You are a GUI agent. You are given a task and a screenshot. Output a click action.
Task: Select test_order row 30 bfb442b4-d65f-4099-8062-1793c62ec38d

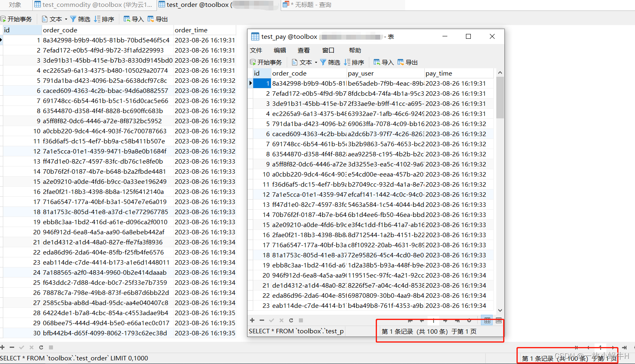click(108, 333)
